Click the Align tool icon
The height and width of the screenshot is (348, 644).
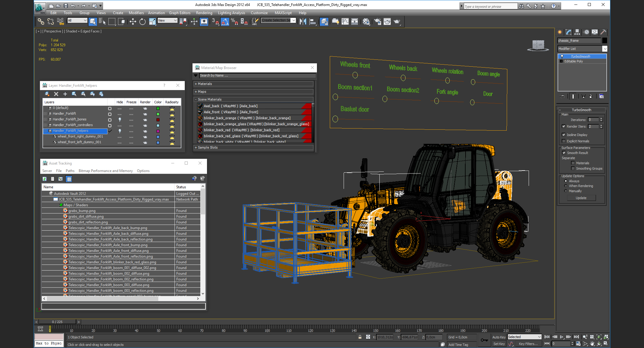(x=313, y=21)
